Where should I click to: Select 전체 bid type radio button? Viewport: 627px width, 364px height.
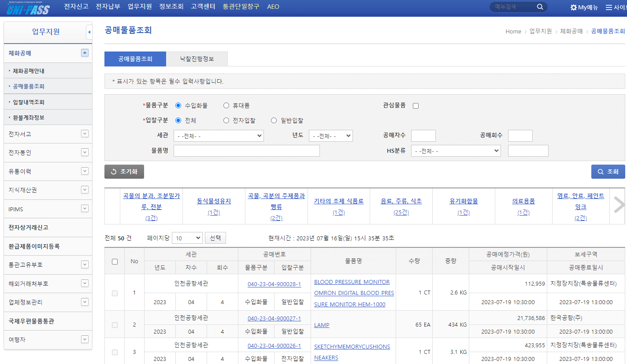tap(178, 121)
